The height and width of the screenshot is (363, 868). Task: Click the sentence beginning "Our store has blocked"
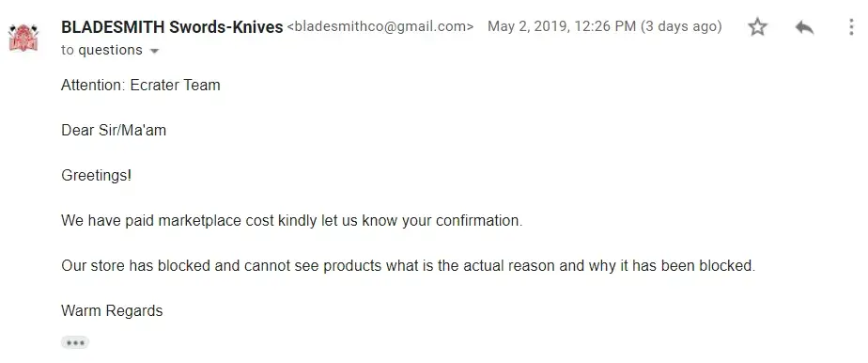click(408, 266)
